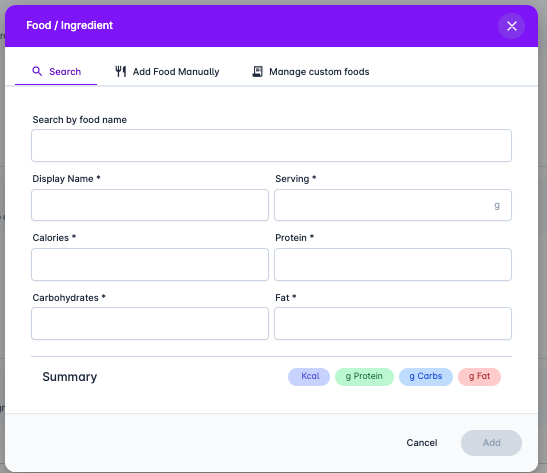Click the Protein input field
The image size is (547, 473).
coord(393,264)
